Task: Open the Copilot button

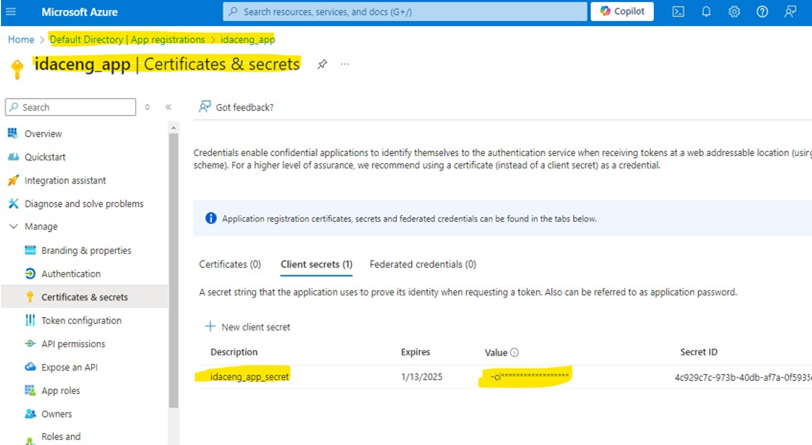Action: [622, 12]
